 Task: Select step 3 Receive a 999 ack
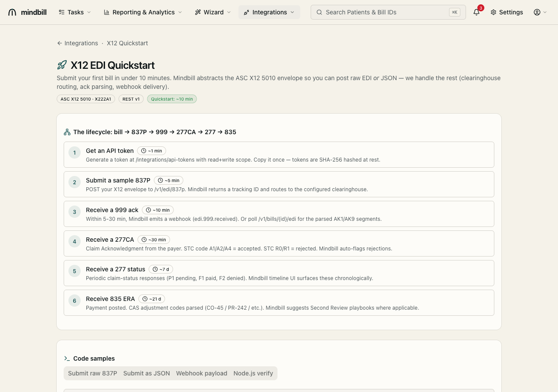279,214
